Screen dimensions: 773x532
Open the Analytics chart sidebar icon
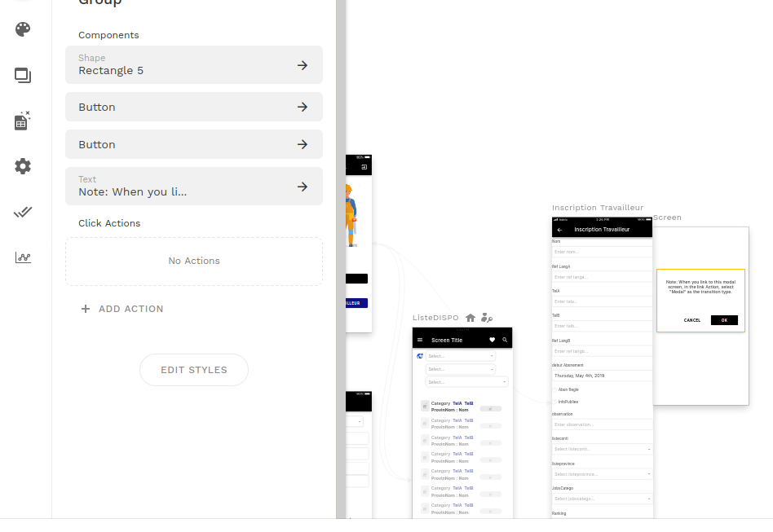[23, 257]
